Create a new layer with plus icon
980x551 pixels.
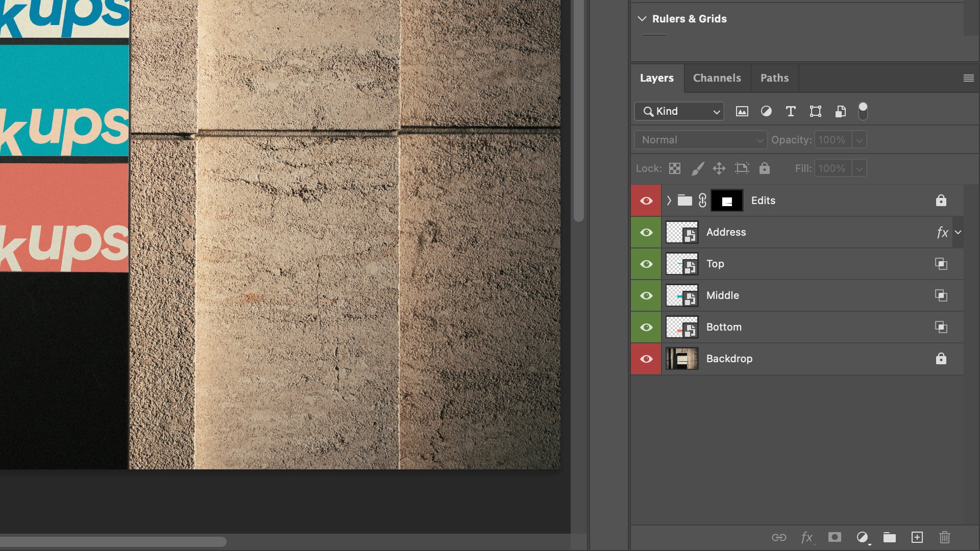point(917,537)
